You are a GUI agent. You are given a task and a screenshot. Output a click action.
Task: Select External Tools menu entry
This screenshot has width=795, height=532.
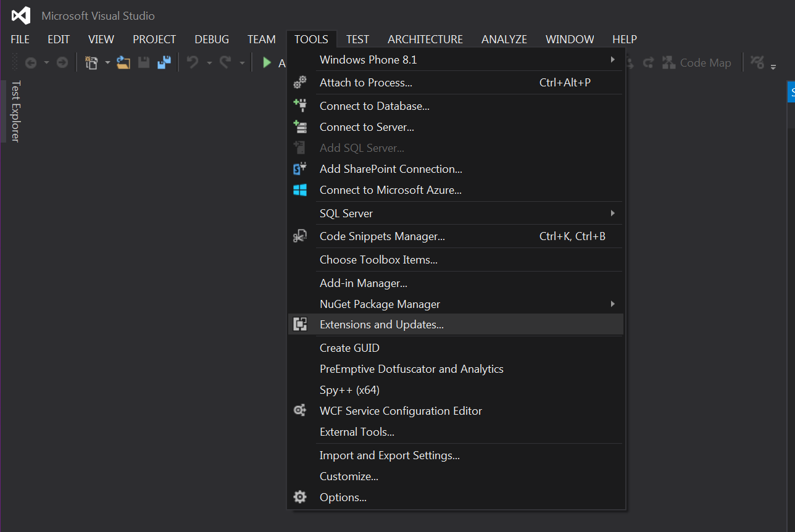456,431
